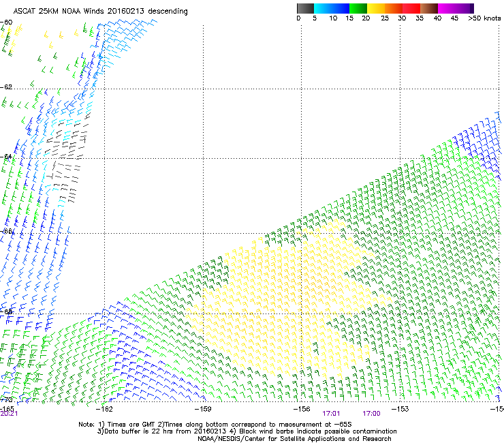Click the '40' label under the color bar

[437, 18]
